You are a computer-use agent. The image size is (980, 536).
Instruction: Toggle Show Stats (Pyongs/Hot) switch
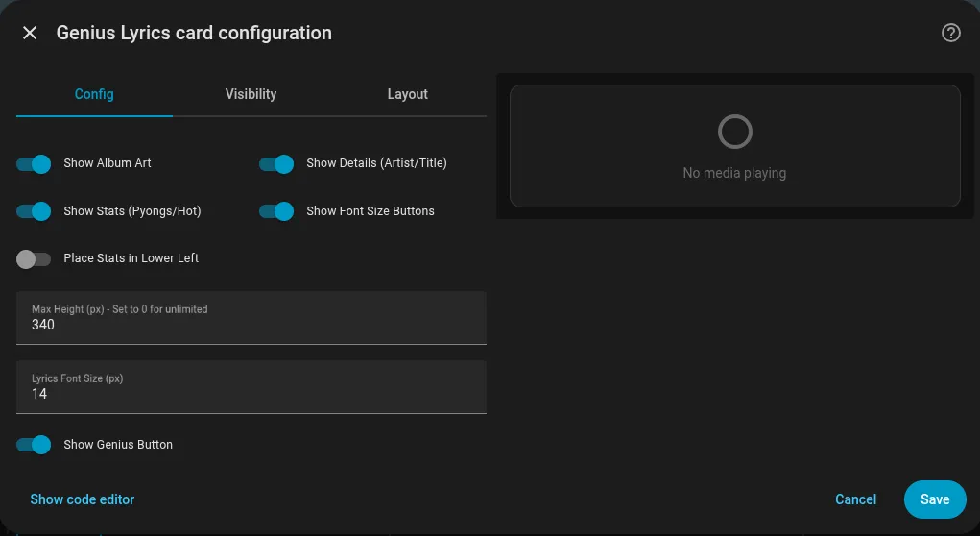tap(34, 211)
